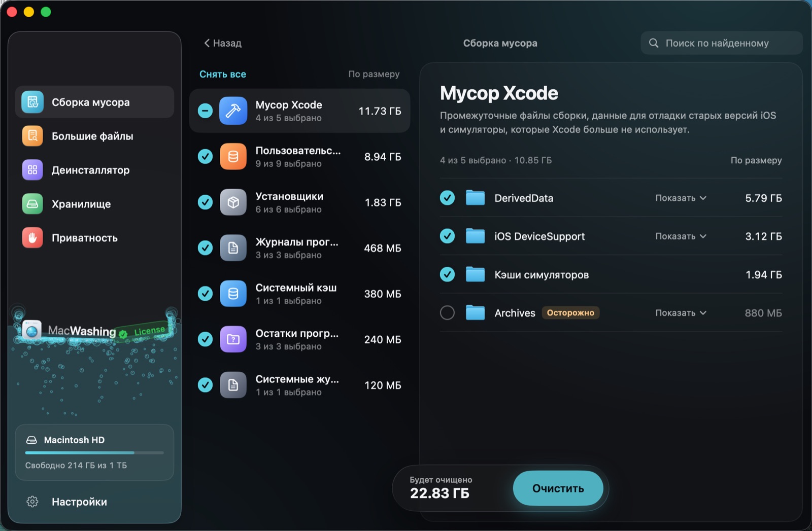Image resolution: width=812 pixels, height=531 pixels.
Task: Click the Журналы программ document icon
Action: coord(233,247)
